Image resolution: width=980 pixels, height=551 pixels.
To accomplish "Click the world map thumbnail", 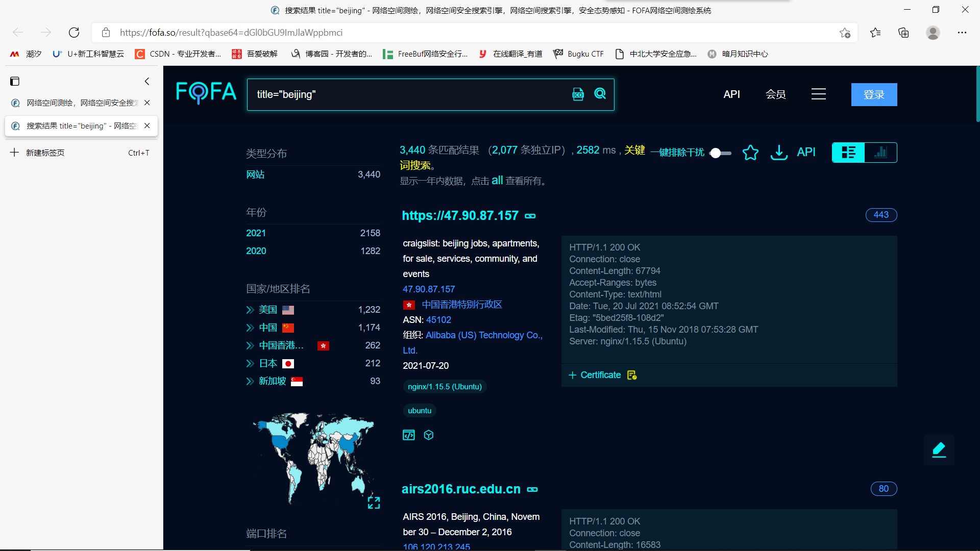I will [x=313, y=458].
